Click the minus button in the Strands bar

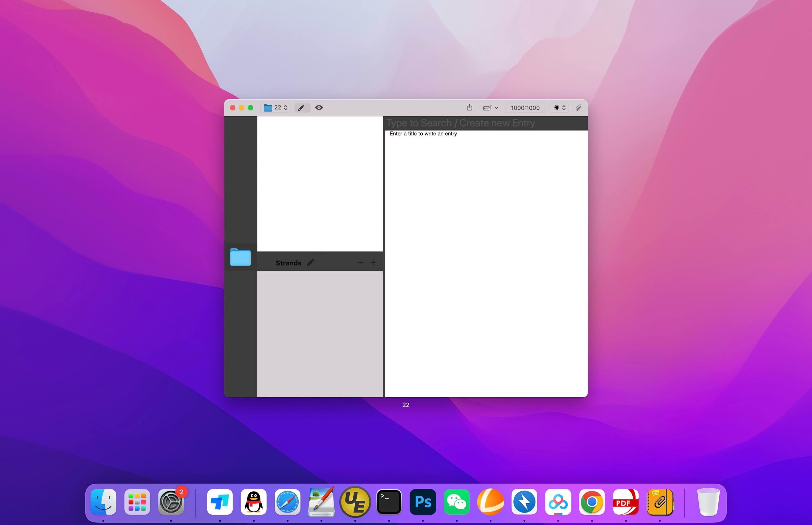361,262
